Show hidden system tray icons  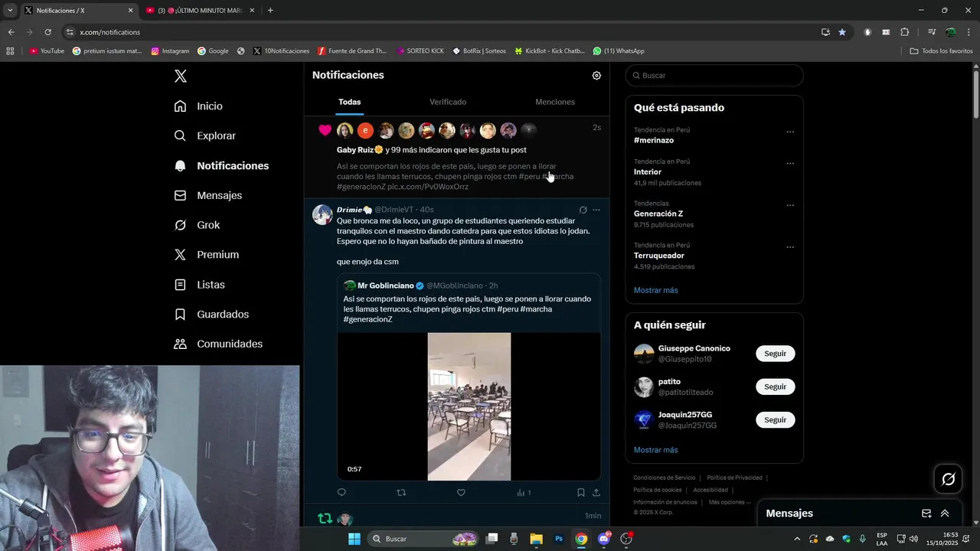797,539
